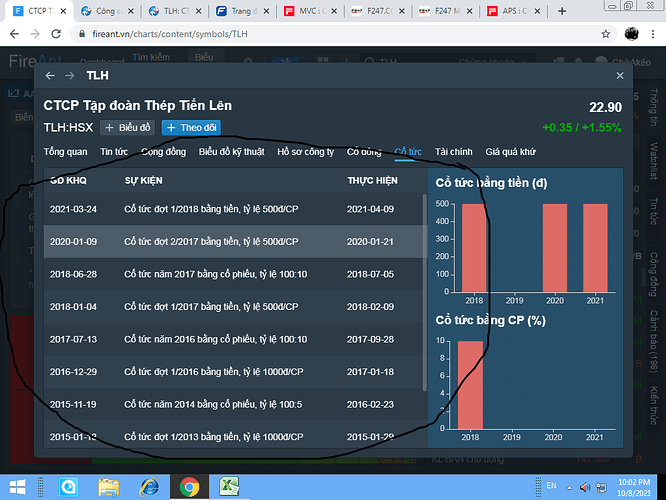This screenshot has height=500, width=666.
Task: Click the EN language indicator
Action: 551,486
